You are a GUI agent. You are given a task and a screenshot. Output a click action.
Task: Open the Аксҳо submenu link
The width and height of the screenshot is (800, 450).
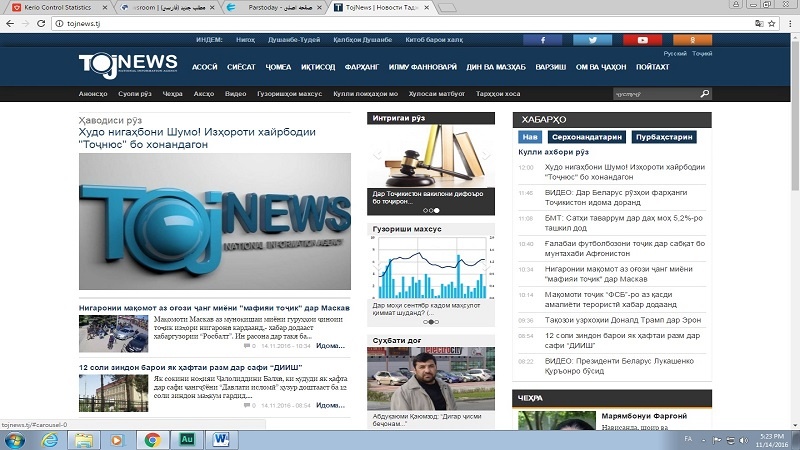(x=204, y=93)
